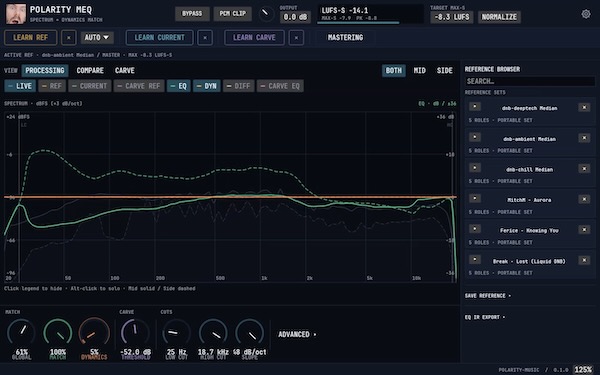Click the High Cut knob at 18.7 kHz

tap(213, 333)
